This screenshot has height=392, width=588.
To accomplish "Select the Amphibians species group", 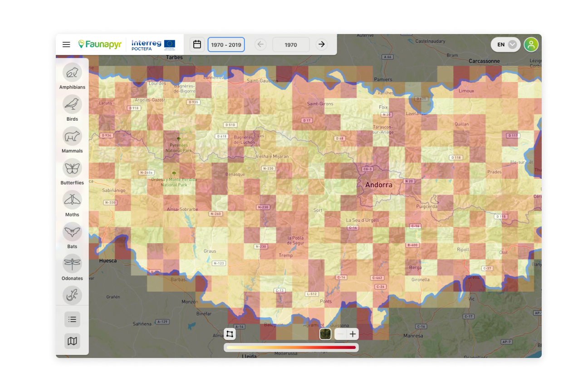I will (x=72, y=72).
